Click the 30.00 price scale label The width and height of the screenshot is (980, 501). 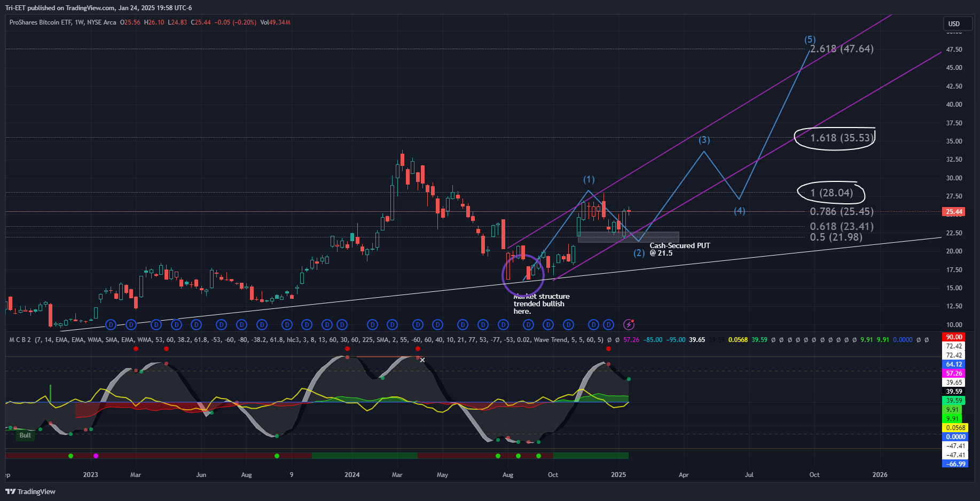pos(954,178)
